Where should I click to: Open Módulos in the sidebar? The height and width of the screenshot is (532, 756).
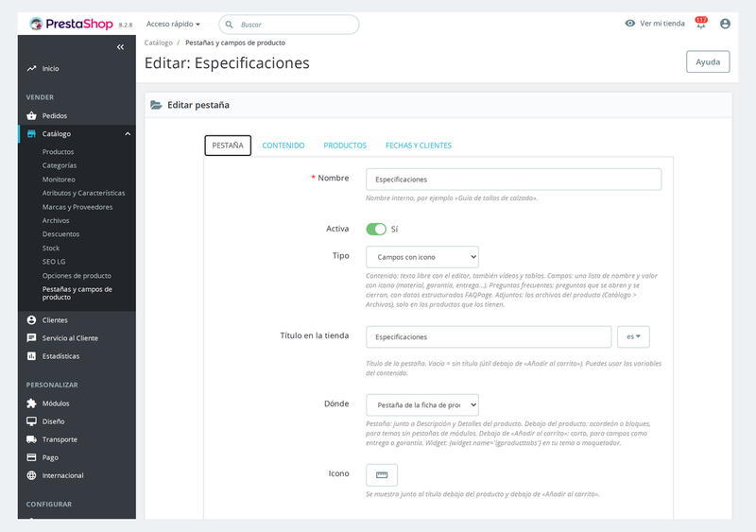(x=56, y=403)
